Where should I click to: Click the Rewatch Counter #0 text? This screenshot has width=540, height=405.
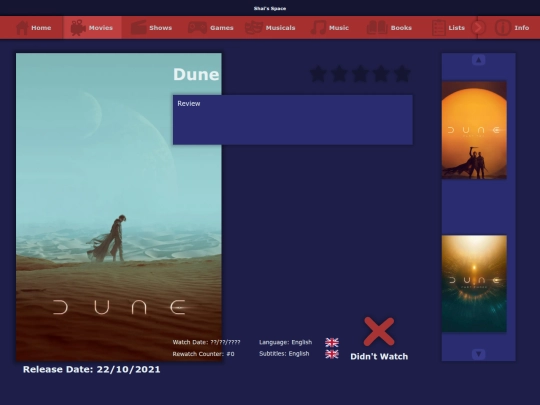click(203, 354)
